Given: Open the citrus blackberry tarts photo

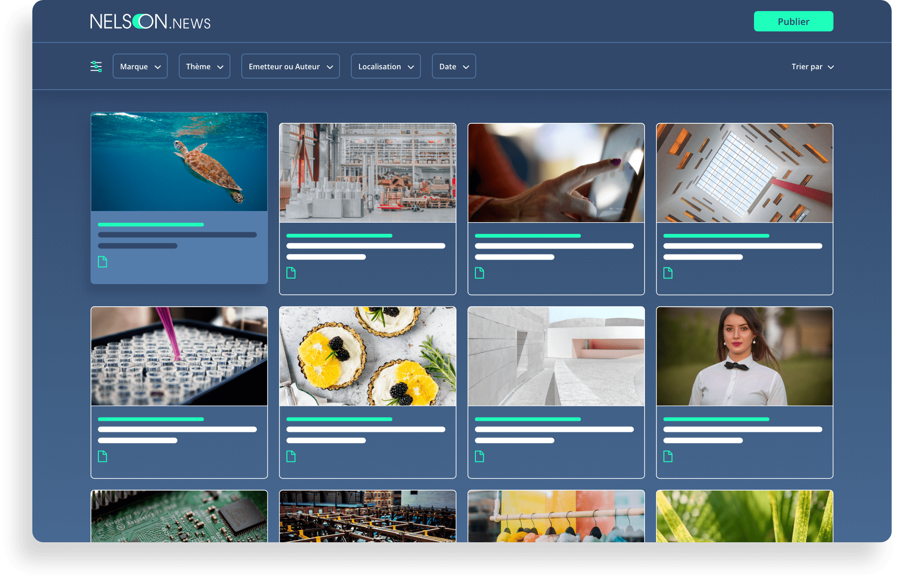Looking at the screenshot, I should tap(368, 356).
